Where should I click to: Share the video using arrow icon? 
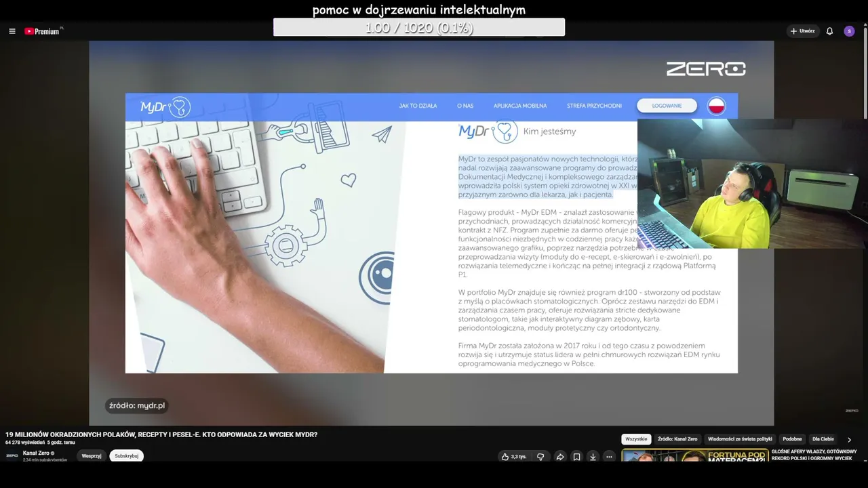560,457
